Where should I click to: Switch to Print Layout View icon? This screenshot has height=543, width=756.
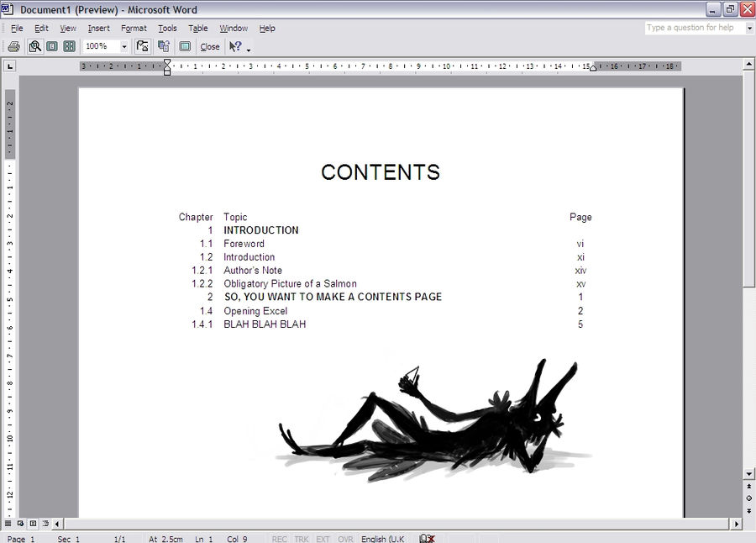pos(33,523)
